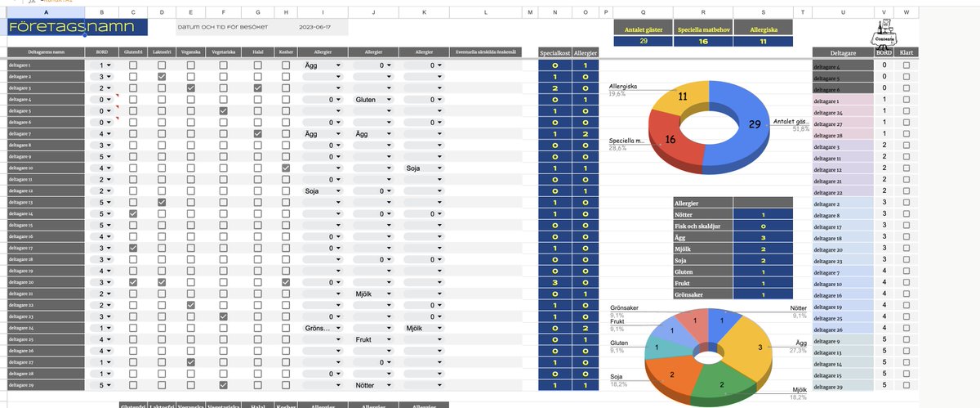Click the 'Deltagare' header in right table

(842, 52)
